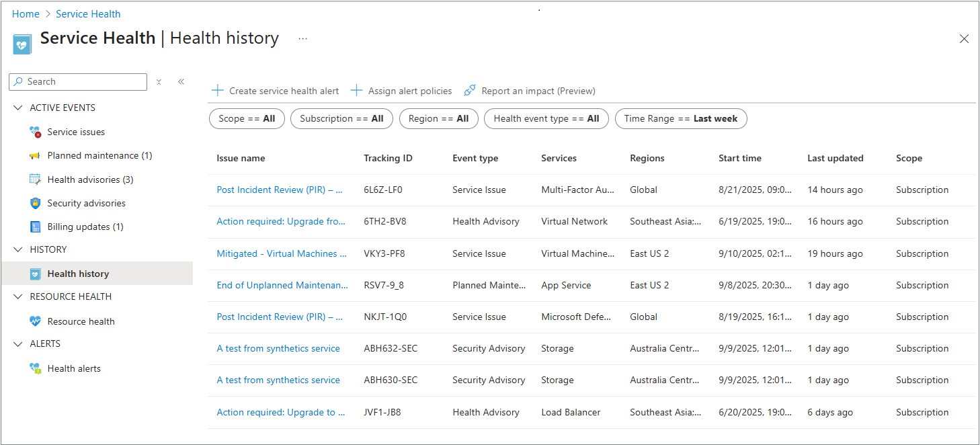Click the Health alerts icon
980x445 pixels.
[36, 368]
